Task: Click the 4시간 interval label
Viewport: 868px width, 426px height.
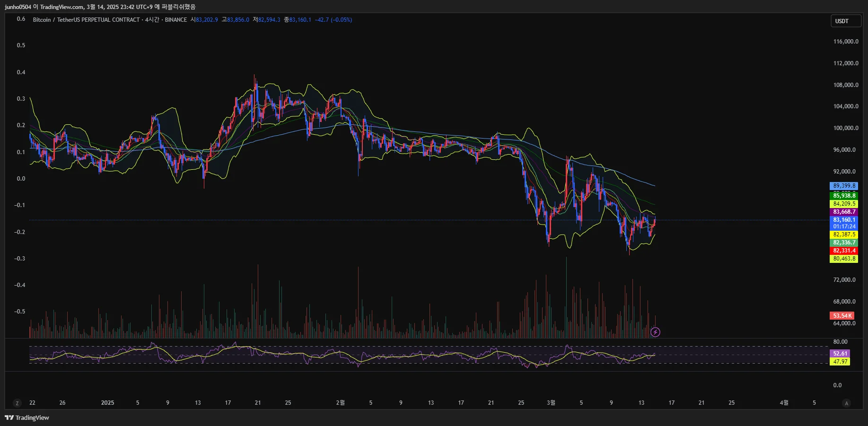Action: [152, 20]
